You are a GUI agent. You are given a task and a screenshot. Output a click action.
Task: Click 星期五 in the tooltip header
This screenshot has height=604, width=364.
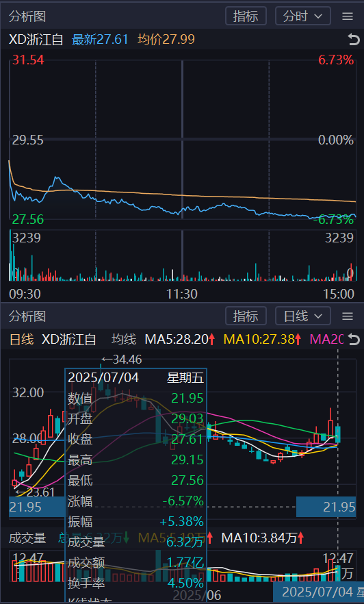pos(185,378)
